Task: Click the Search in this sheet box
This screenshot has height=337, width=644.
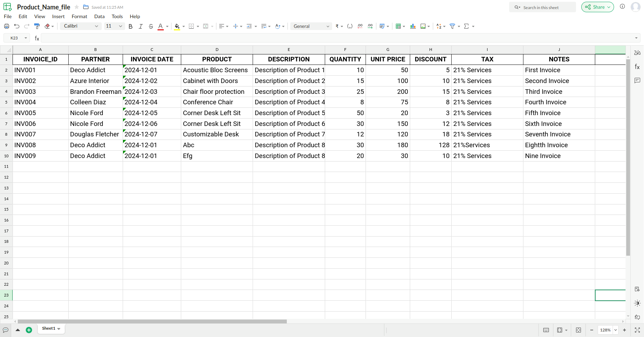Action: click(x=543, y=7)
